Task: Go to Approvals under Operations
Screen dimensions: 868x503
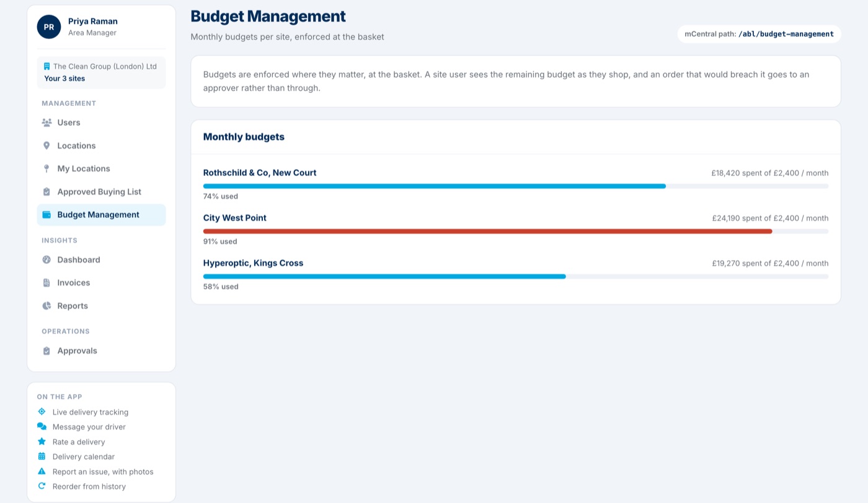Action: coord(101,351)
